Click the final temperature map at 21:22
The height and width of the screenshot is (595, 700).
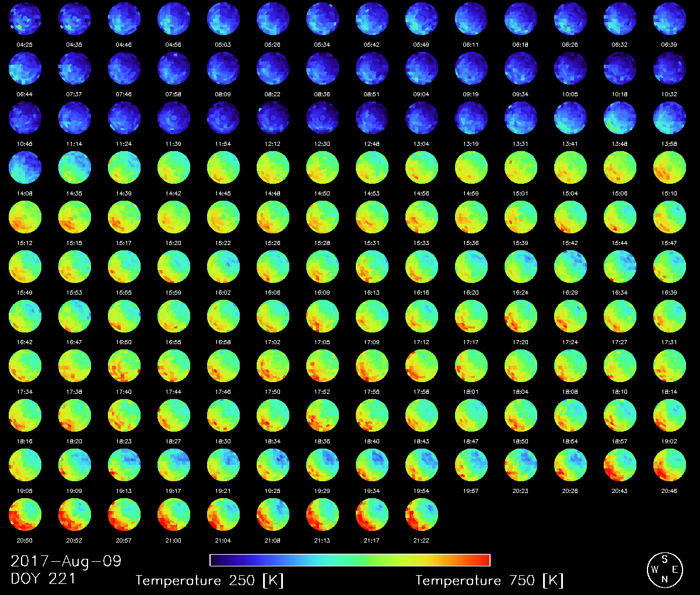[x=422, y=514]
